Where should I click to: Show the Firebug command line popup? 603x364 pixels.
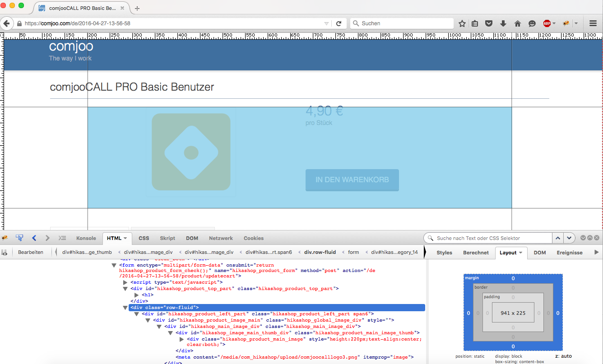tap(63, 238)
